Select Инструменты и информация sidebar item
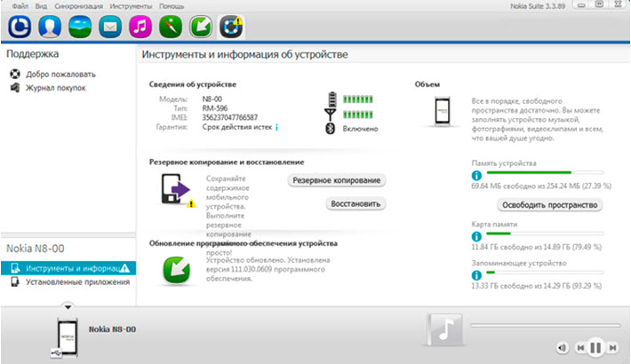Screen dimensions: 631x364 [x=68, y=268]
